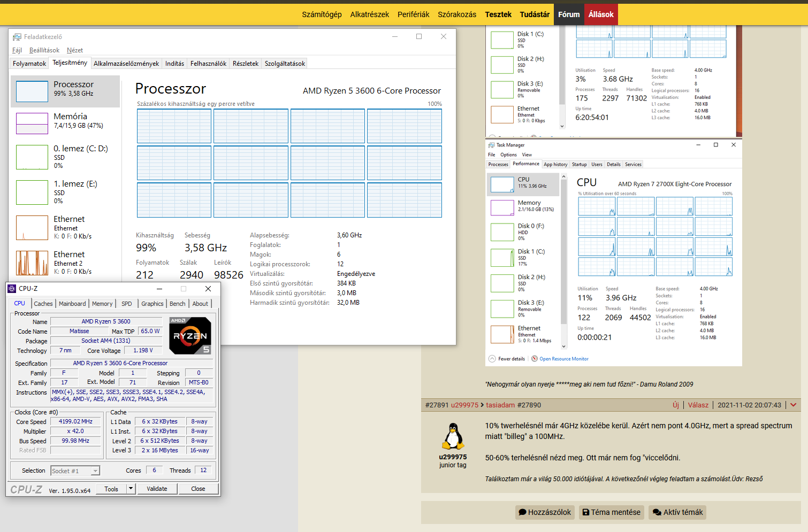The height and width of the screenshot is (532, 808).
Task: Click the CPU-Z title bar icon
Action: coord(12,289)
